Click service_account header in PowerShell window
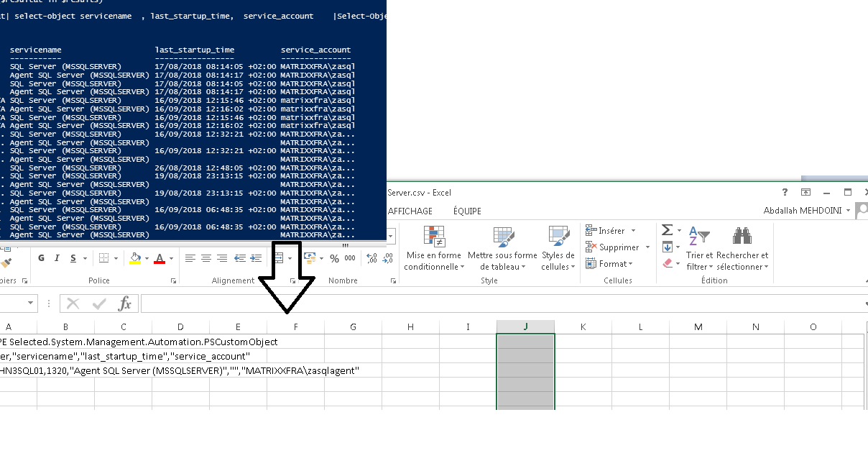Screen dimensions: 868x466 tap(316, 50)
